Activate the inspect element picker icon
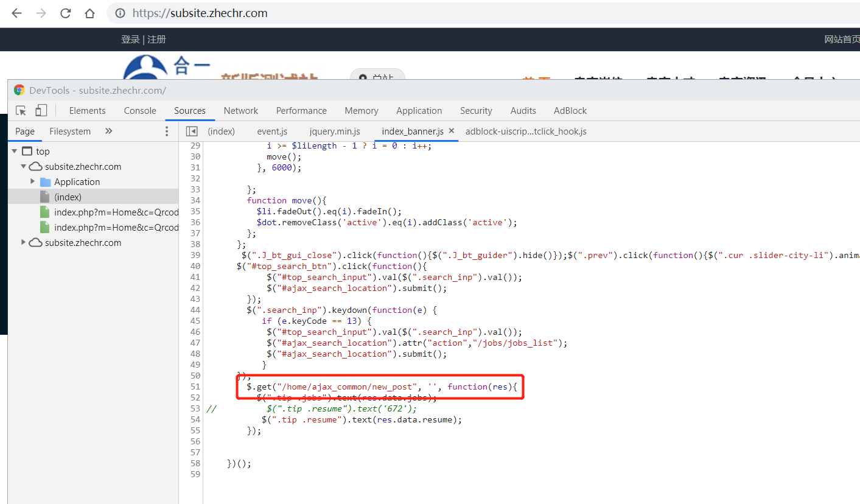The width and height of the screenshot is (860, 504). pos(21,111)
